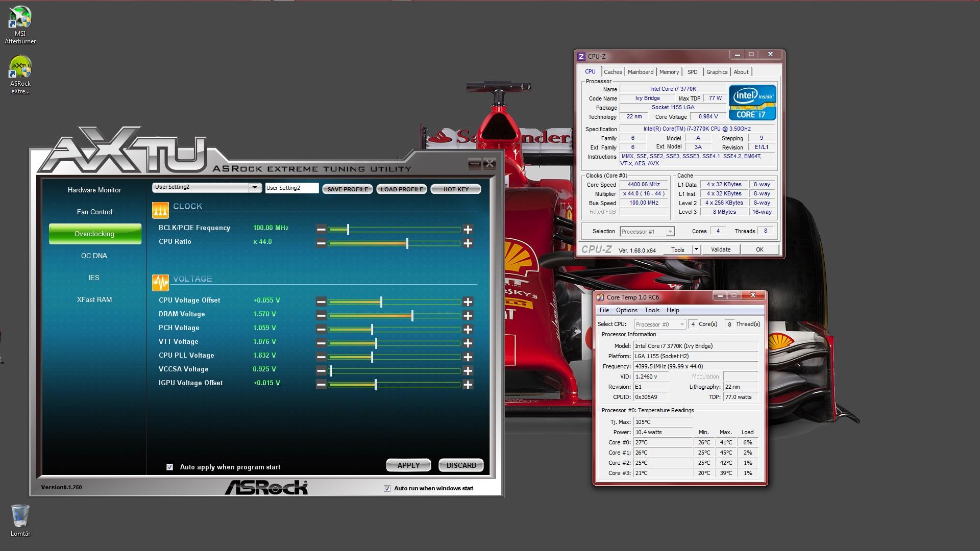Increase CPU PLL Voltage with plus button
Screen dimensions: 980x551
[x=468, y=357]
